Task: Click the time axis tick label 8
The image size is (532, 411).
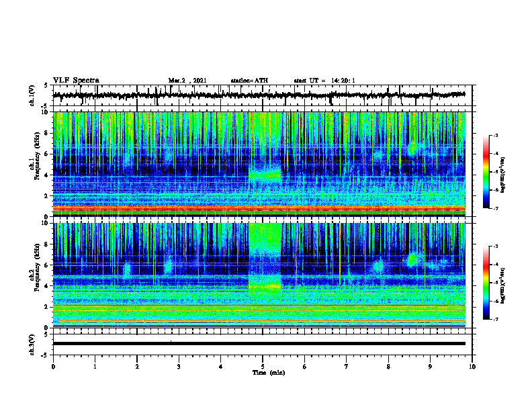Action: point(388,367)
